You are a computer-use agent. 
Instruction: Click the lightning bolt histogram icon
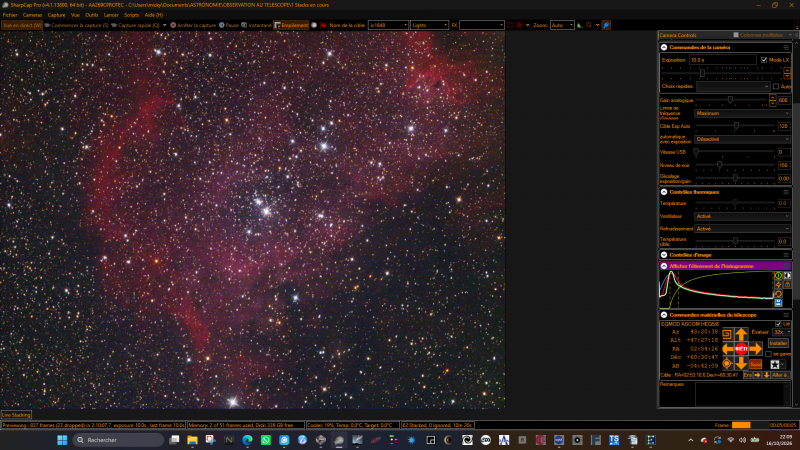click(x=778, y=285)
